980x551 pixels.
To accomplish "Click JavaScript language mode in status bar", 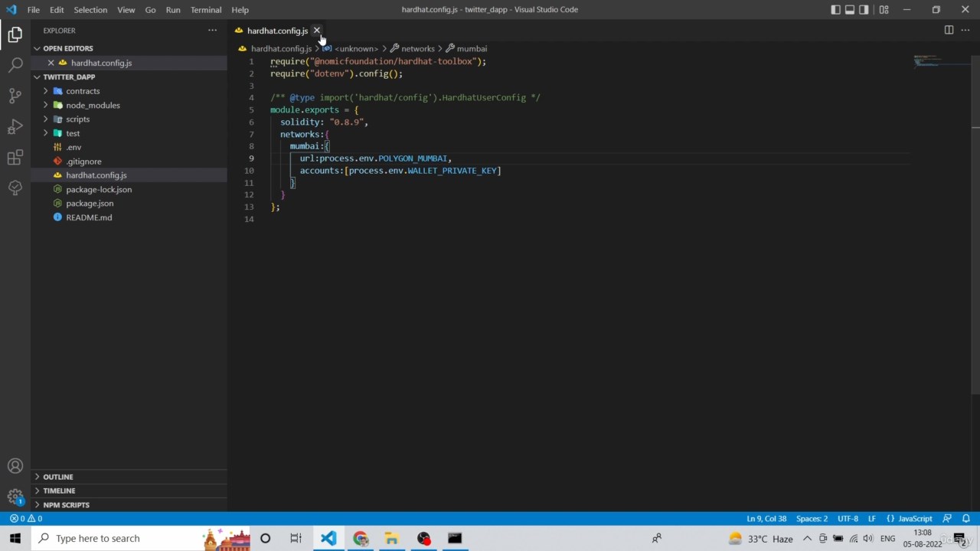I will click(x=915, y=519).
